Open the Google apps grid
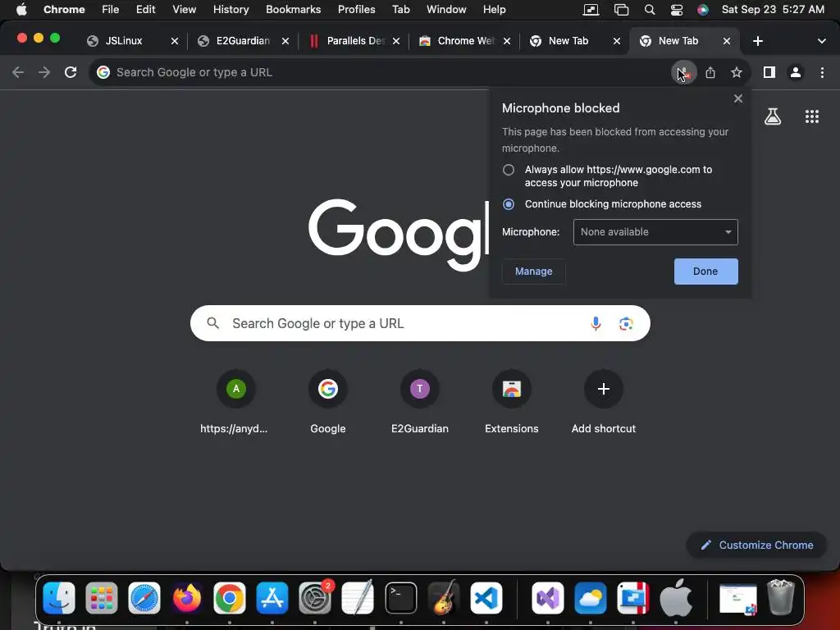The width and height of the screenshot is (840, 630). [x=812, y=116]
